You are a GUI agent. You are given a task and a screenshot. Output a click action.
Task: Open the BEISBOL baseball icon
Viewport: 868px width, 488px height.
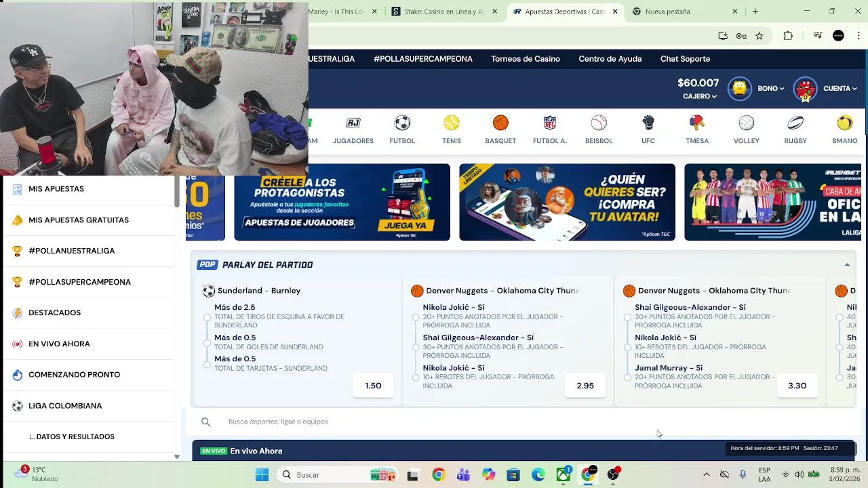click(599, 123)
